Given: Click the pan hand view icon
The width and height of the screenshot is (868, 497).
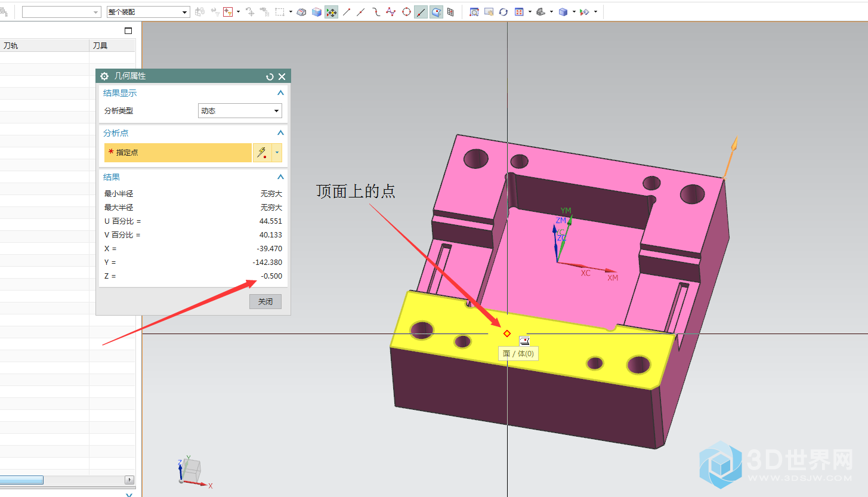Looking at the screenshot, I should [489, 12].
